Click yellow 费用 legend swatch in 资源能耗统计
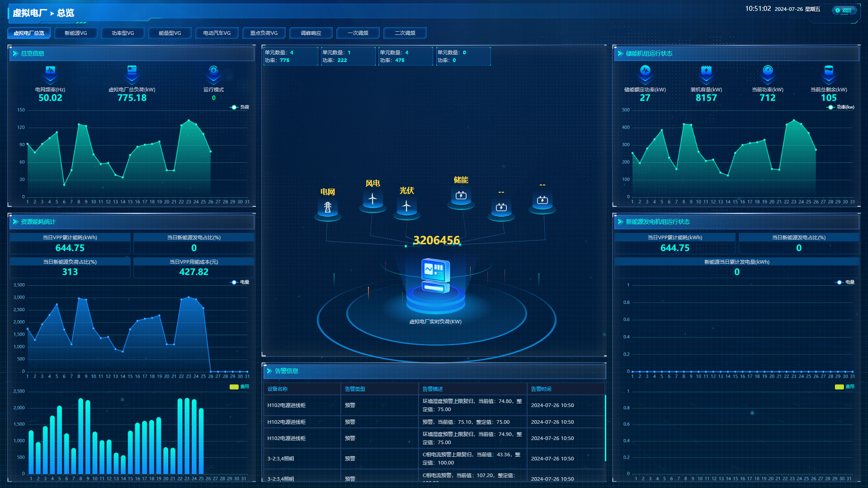868x488 pixels. click(x=234, y=387)
